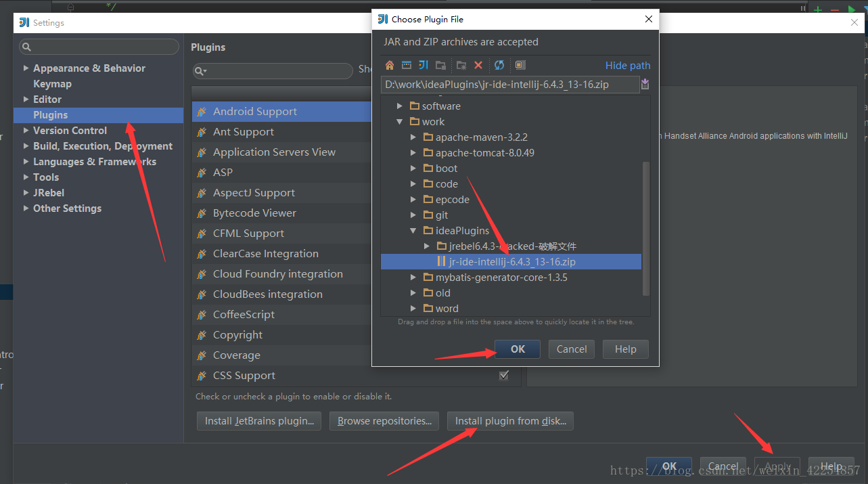868x484 pixels.
Task: Cancel the Choose Plugin File dialog
Action: pos(572,349)
